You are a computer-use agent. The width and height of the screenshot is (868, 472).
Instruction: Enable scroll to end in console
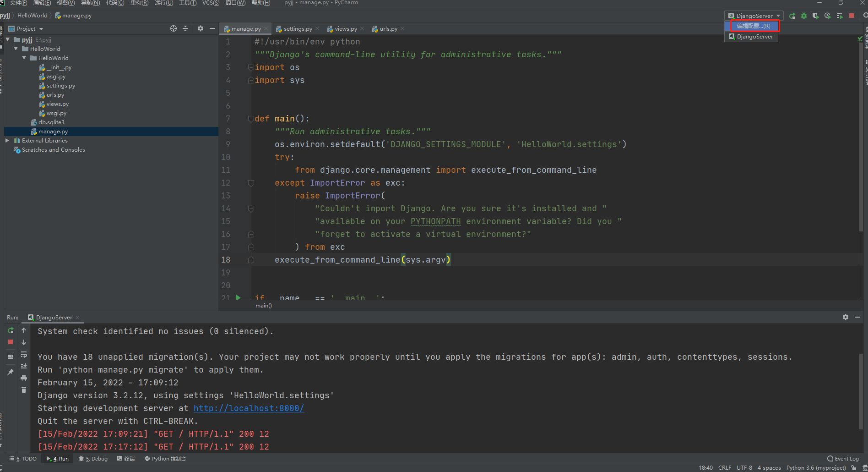pos(23,366)
